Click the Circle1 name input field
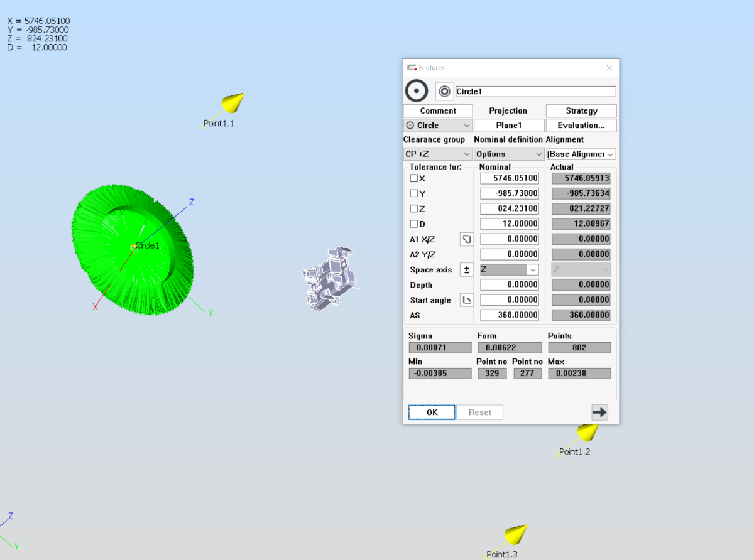The image size is (754, 560). 535,92
